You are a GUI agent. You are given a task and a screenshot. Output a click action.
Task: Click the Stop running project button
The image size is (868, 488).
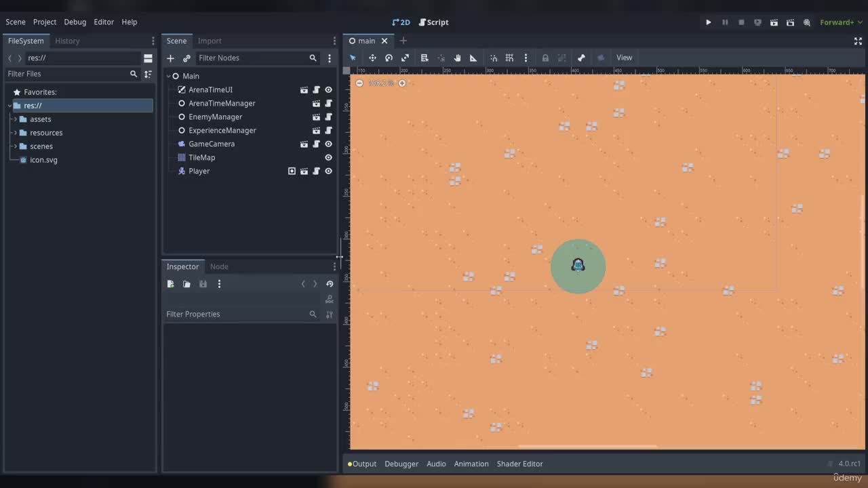[741, 22]
